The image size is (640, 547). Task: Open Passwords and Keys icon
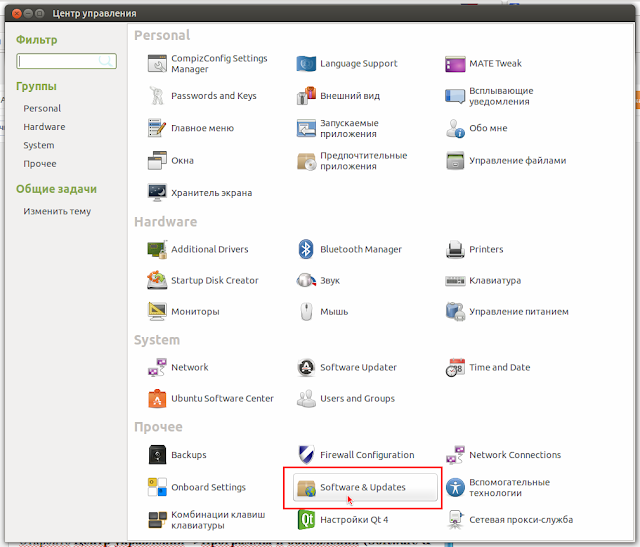tap(157, 96)
